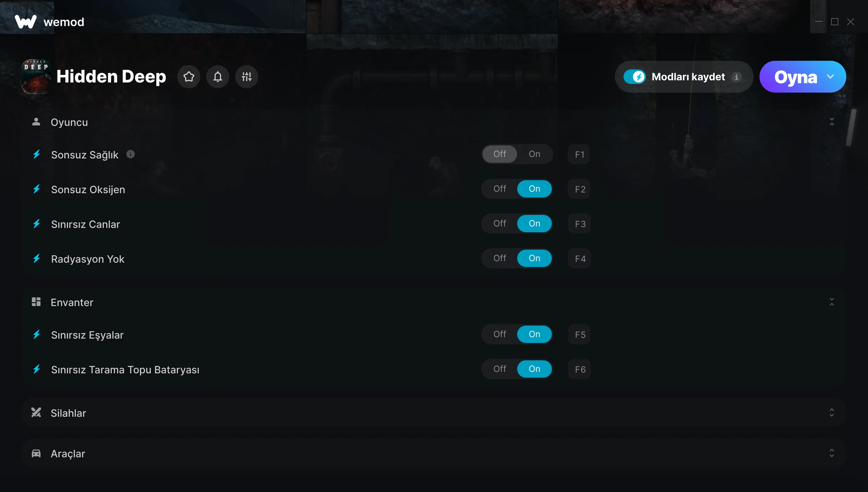Click the WeMod logo icon
Viewport: 868px width, 492px height.
26,22
